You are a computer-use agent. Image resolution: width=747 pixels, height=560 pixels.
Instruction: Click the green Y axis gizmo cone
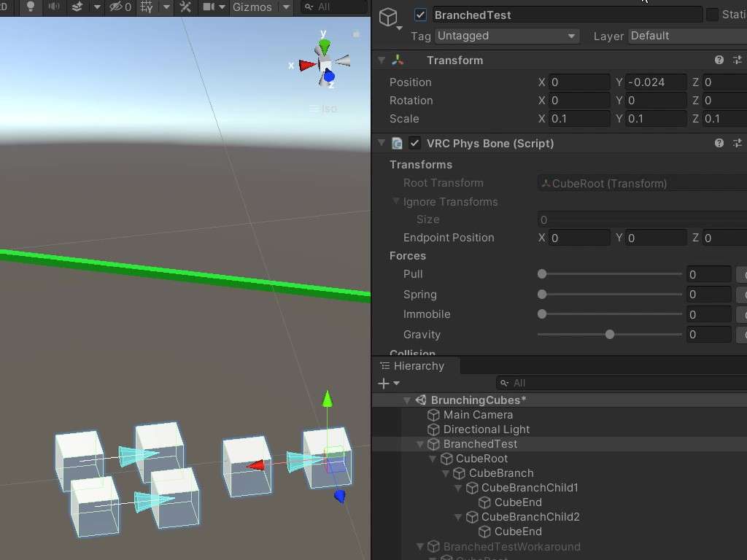pos(324,44)
